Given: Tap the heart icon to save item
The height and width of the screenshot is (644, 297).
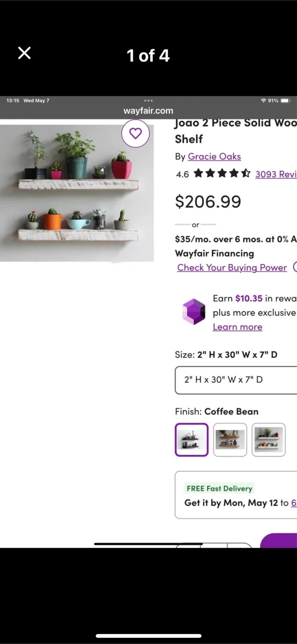Looking at the screenshot, I should [136, 133].
